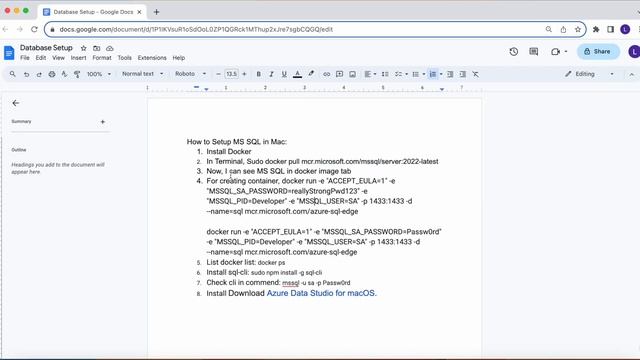Collapse the toolbar with up chevron
The image size is (640, 360).
631,74
